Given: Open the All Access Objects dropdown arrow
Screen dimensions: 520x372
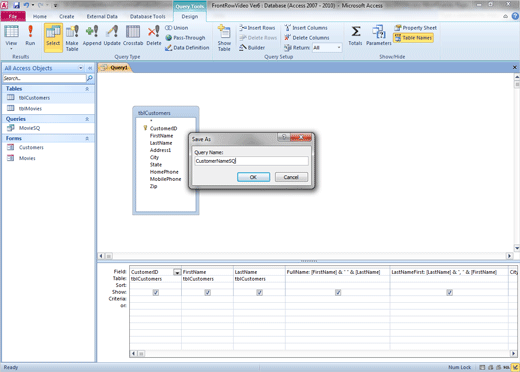Looking at the screenshot, I should [x=81, y=68].
